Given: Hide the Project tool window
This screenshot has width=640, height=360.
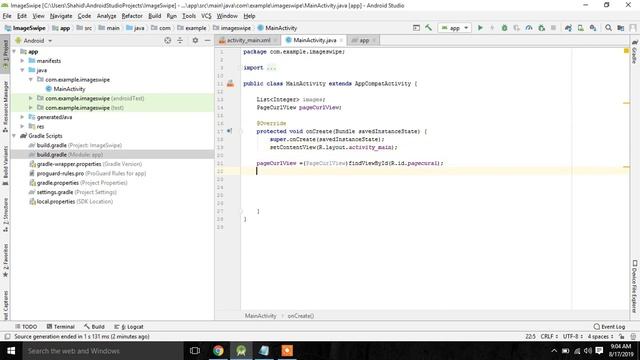Looking at the screenshot, I should point(207,40).
